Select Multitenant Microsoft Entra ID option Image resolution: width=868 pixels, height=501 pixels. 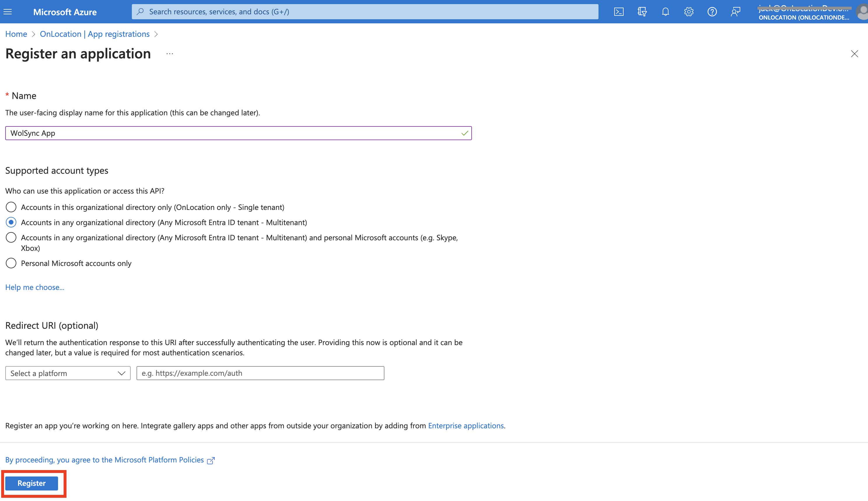tap(11, 222)
